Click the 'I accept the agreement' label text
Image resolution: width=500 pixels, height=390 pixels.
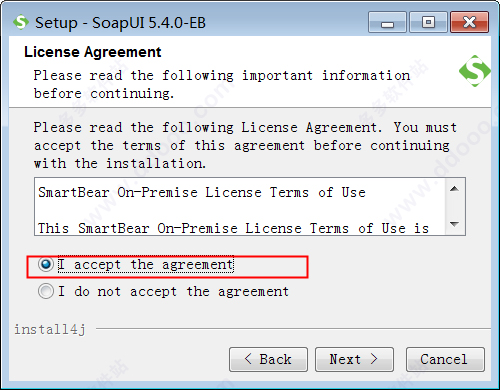pos(146,265)
